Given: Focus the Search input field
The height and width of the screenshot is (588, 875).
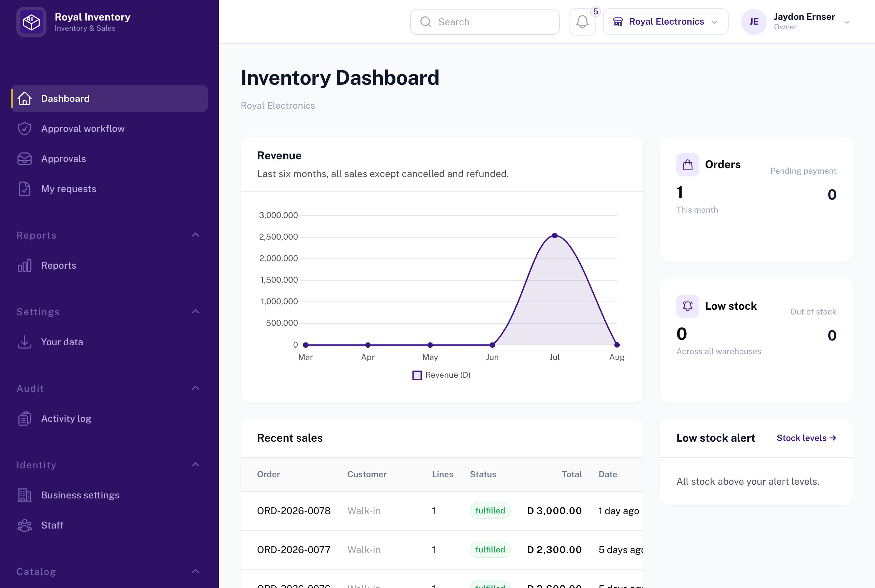Looking at the screenshot, I should pyautogui.click(x=485, y=22).
